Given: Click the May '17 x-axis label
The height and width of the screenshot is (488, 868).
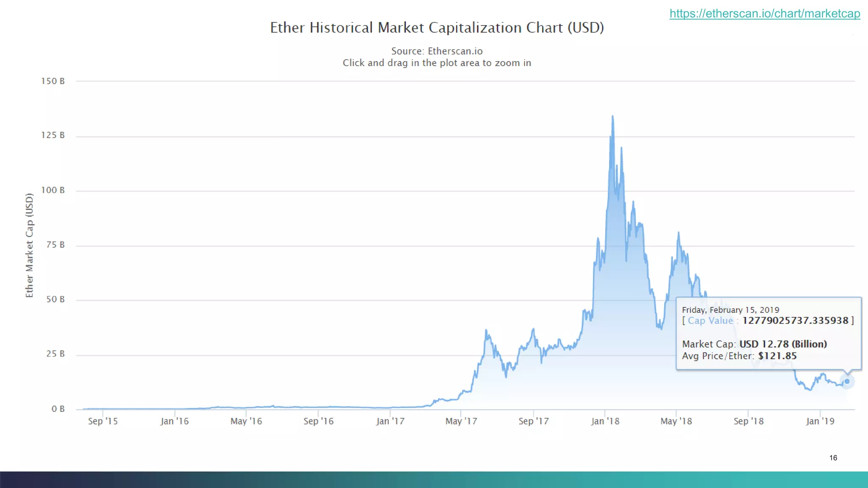Looking at the screenshot, I should pyautogui.click(x=461, y=421).
